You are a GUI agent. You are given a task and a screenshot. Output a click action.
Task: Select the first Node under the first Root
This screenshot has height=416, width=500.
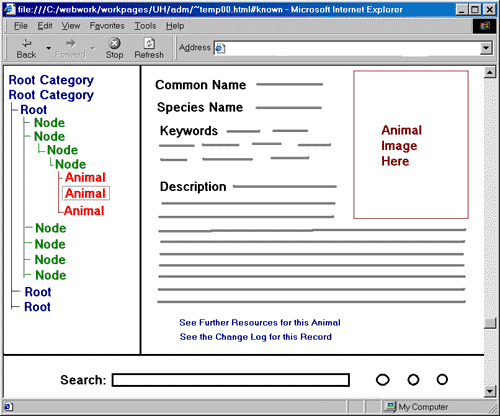[x=49, y=123]
